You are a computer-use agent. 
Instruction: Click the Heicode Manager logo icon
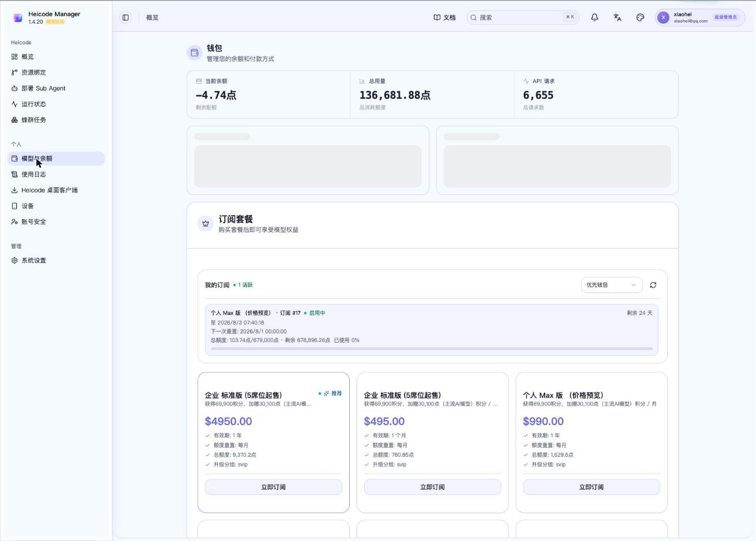[x=18, y=18]
